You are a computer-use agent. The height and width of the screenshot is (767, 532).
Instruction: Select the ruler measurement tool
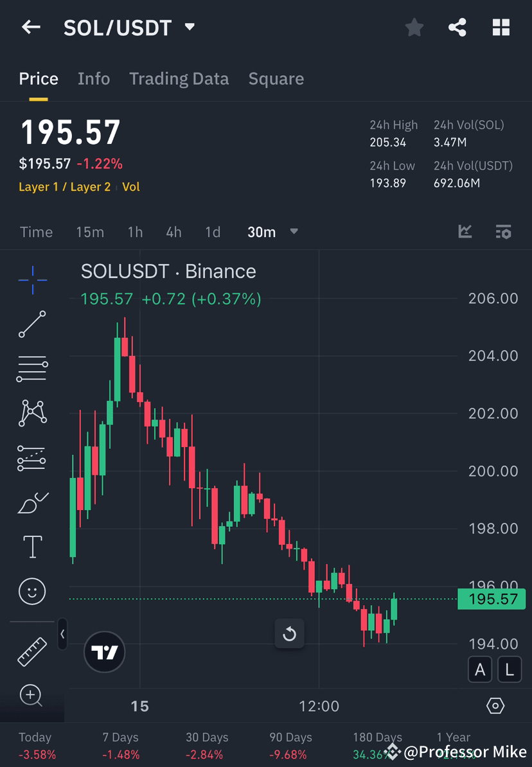[x=32, y=650]
